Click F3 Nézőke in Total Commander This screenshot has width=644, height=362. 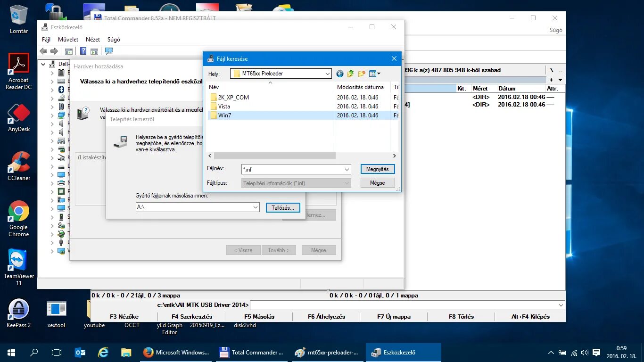[124, 317]
